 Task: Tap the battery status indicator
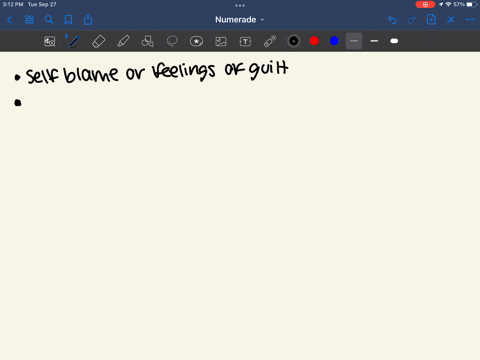tap(472, 5)
